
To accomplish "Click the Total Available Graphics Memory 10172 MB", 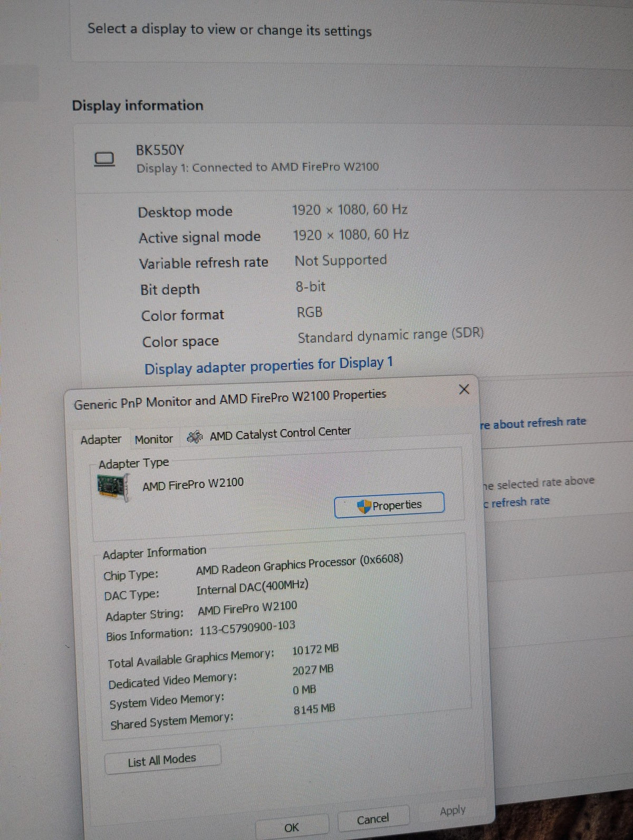I will click(315, 650).
